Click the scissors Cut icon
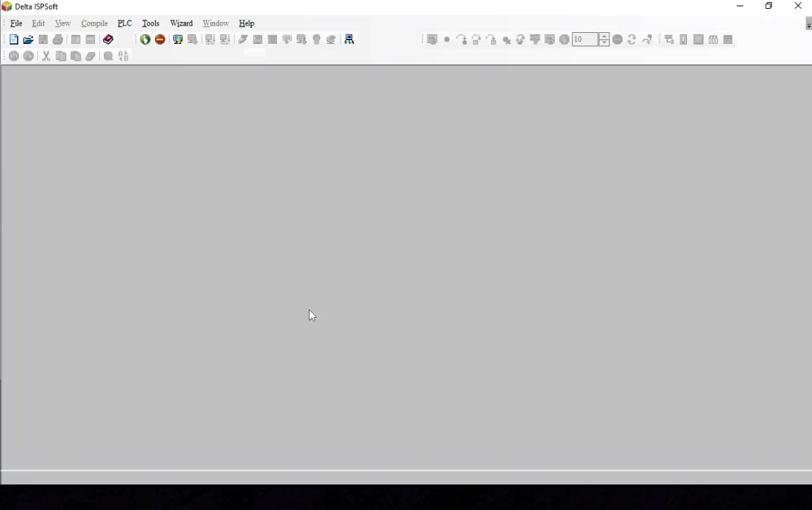Viewport: 812px width, 510px height. click(x=46, y=56)
